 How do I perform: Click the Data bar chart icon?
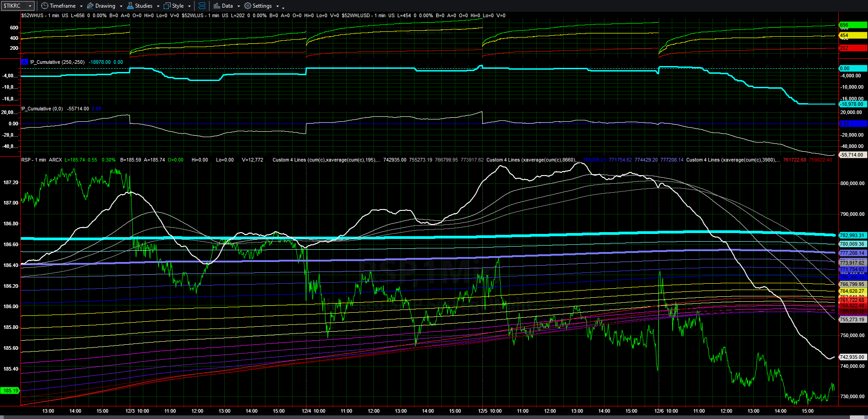(217, 6)
